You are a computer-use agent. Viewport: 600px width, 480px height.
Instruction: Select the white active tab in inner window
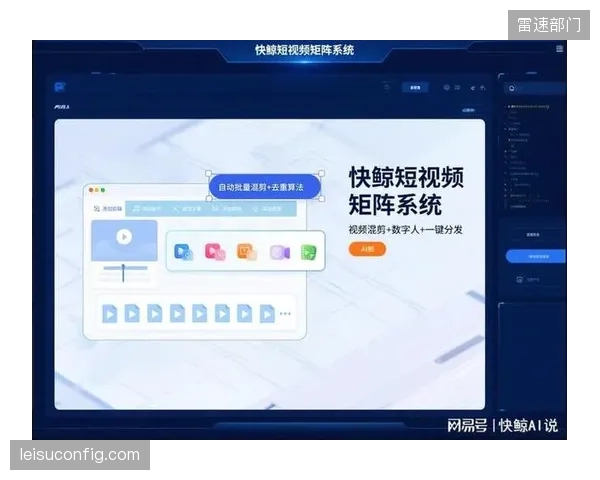coord(108,209)
